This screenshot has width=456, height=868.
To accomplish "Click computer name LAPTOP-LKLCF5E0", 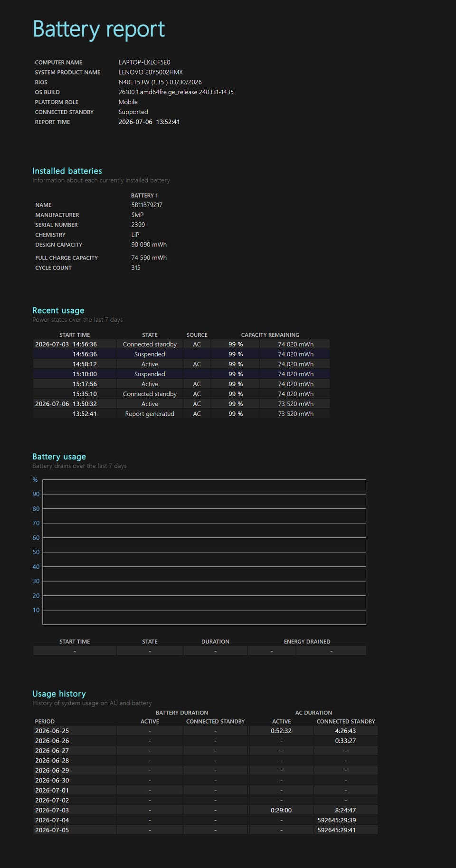I will tap(144, 62).
